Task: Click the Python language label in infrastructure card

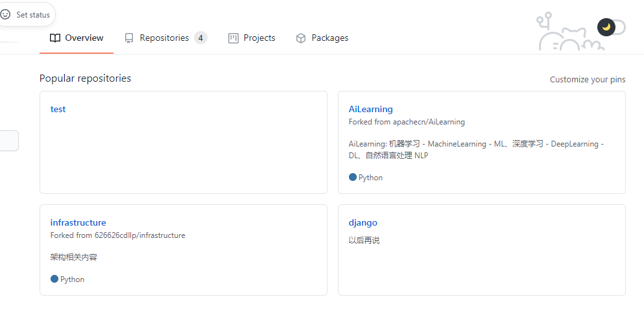Action: click(x=72, y=279)
